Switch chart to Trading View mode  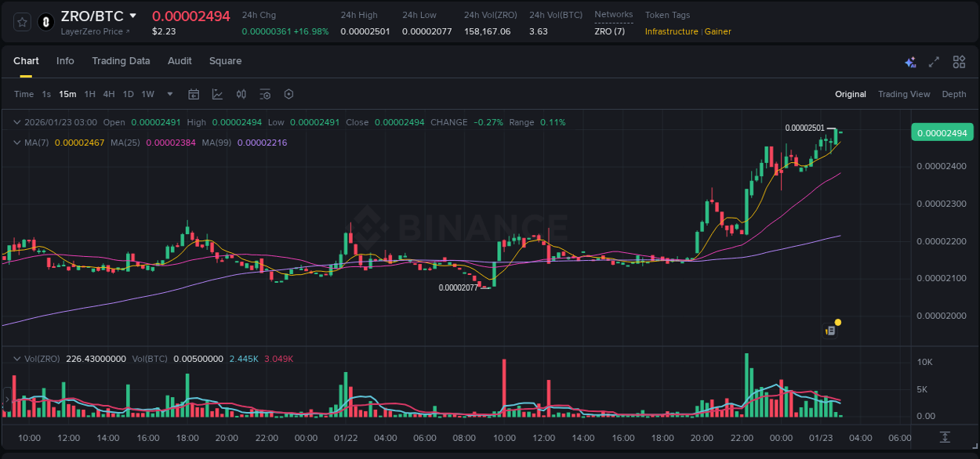coord(904,94)
